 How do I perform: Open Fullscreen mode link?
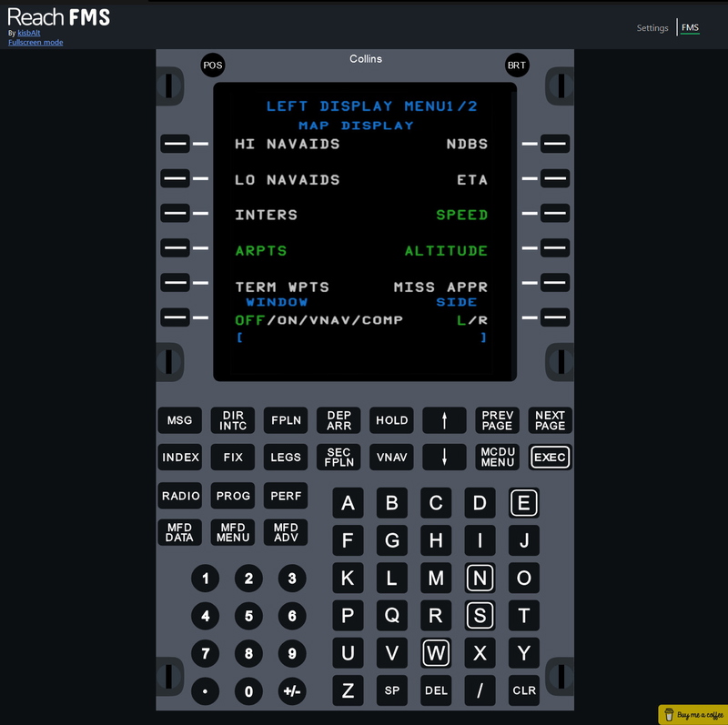click(x=35, y=42)
